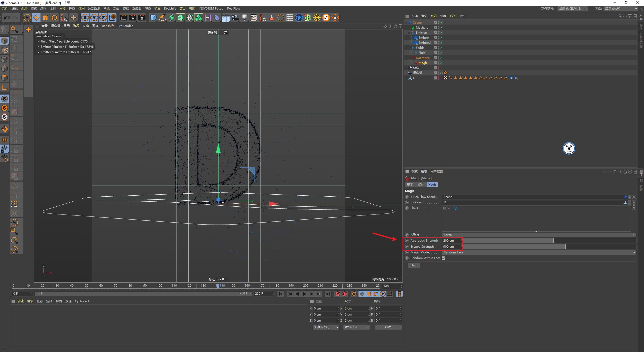This screenshot has height=352, width=644.
Task: Open the Redshift menu in the menu bar
Action: click(x=170, y=8)
